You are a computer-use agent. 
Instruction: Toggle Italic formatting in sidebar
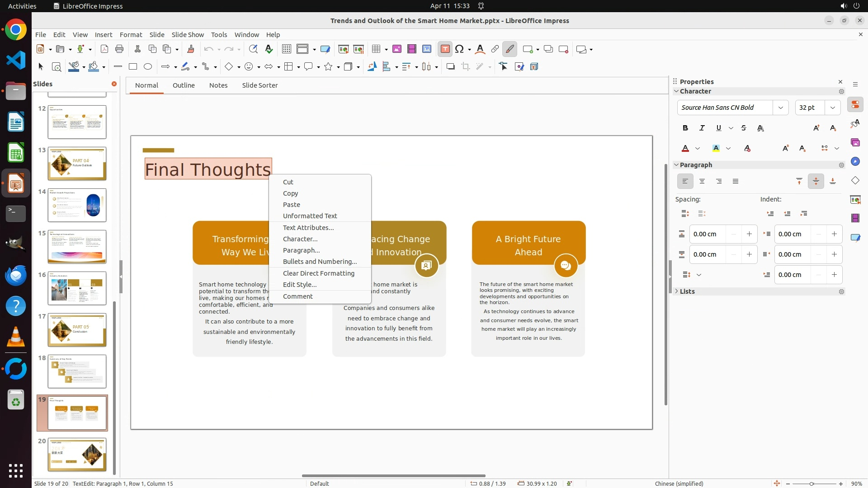click(x=702, y=128)
